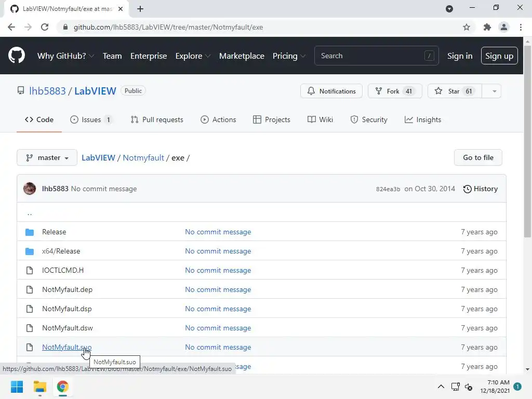Open the Actions tab
Image resolution: width=532 pixels, height=399 pixels.
tap(218, 120)
